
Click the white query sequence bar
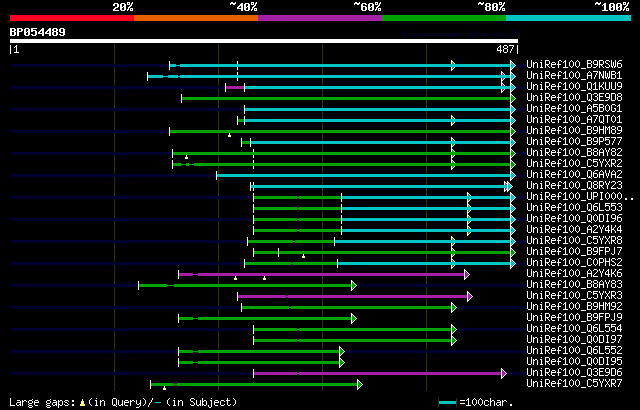[264, 41]
